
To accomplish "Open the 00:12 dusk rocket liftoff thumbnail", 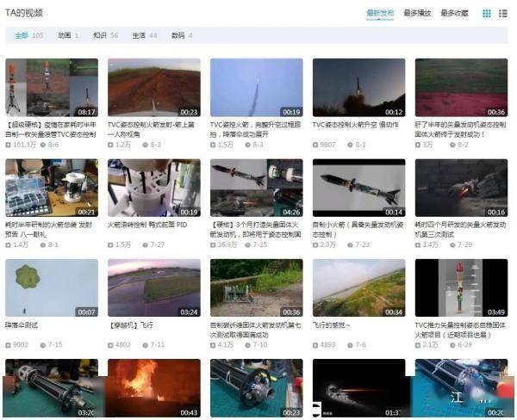I will [x=359, y=87].
